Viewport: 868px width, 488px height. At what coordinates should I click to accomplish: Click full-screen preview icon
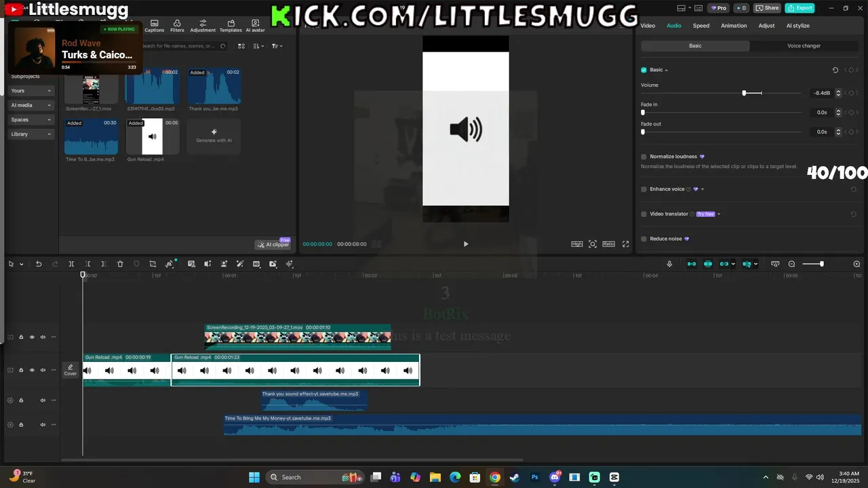coord(625,244)
